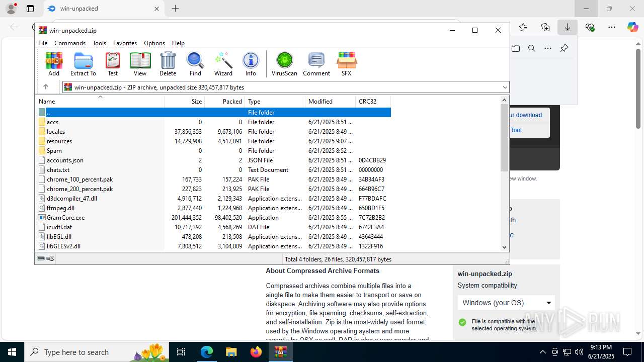This screenshot has height=362, width=644.
Task: Click the Delete trash can icon
Action: click(x=168, y=64)
